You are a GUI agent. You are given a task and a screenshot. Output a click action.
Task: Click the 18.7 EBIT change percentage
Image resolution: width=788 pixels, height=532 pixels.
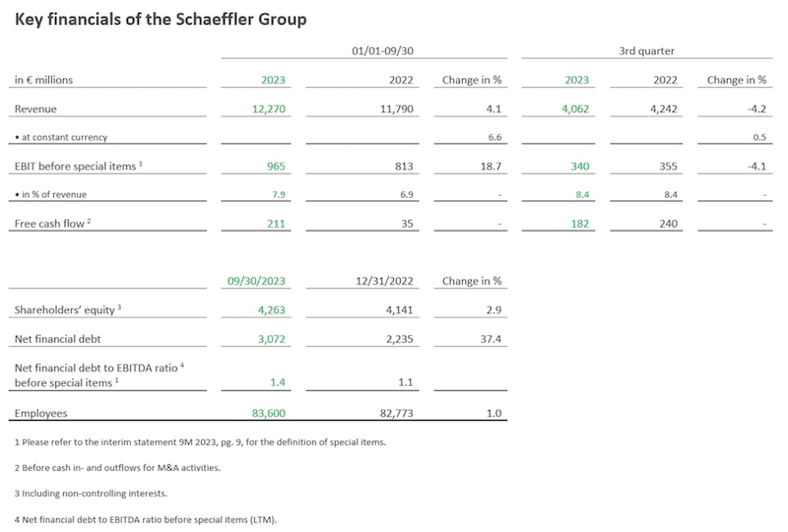(x=491, y=166)
